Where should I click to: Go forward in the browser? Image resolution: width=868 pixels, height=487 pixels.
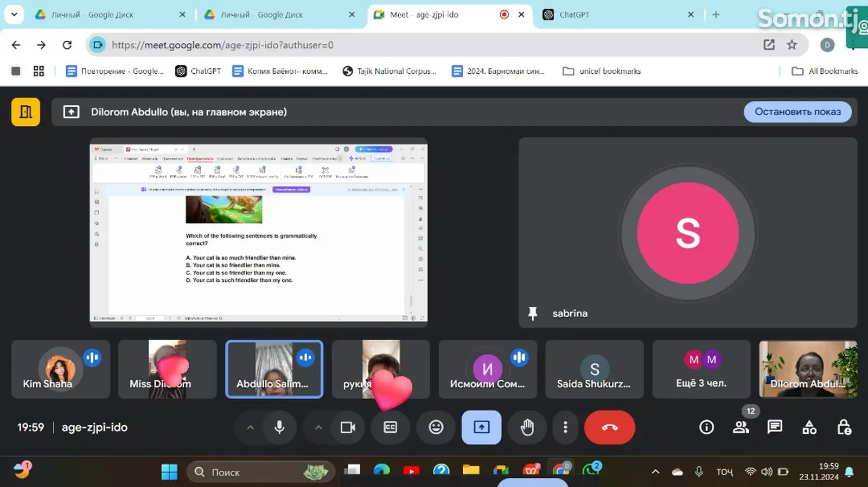41,45
